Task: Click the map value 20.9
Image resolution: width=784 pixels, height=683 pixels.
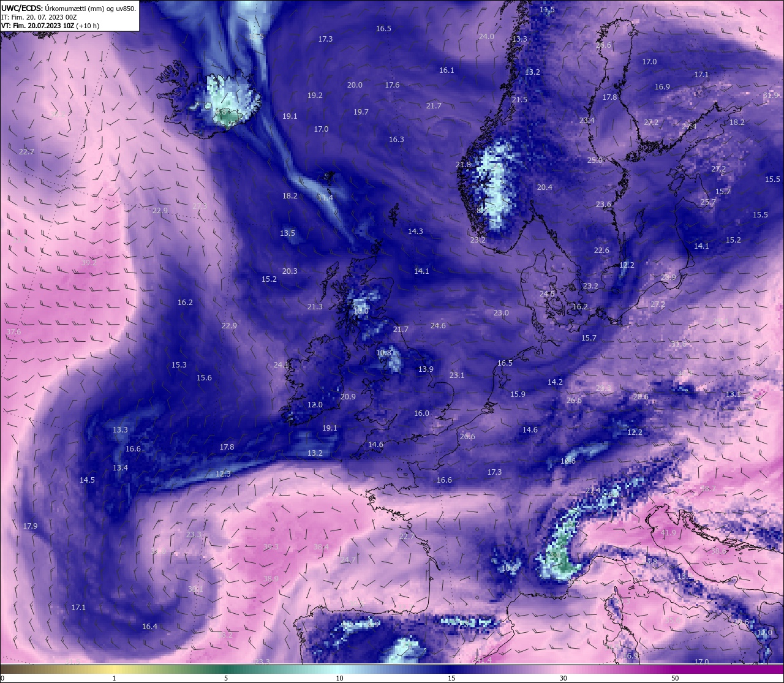Action: tap(348, 397)
